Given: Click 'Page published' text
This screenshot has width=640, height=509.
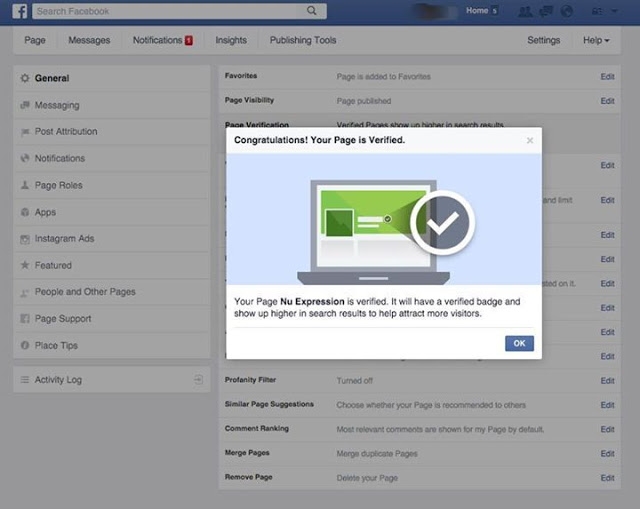Looking at the screenshot, I should pyautogui.click(x=364, y=101).
